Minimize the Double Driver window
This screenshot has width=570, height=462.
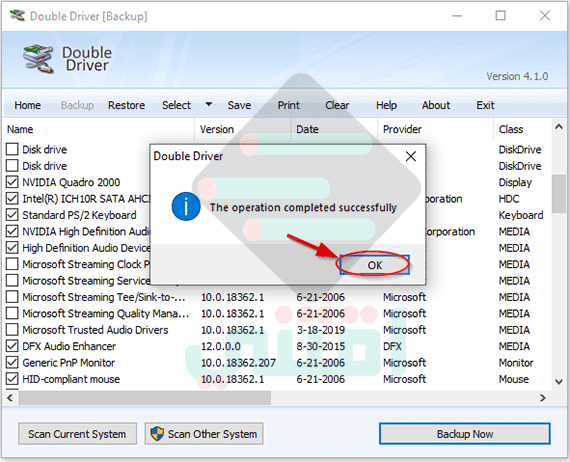[457, 16]
